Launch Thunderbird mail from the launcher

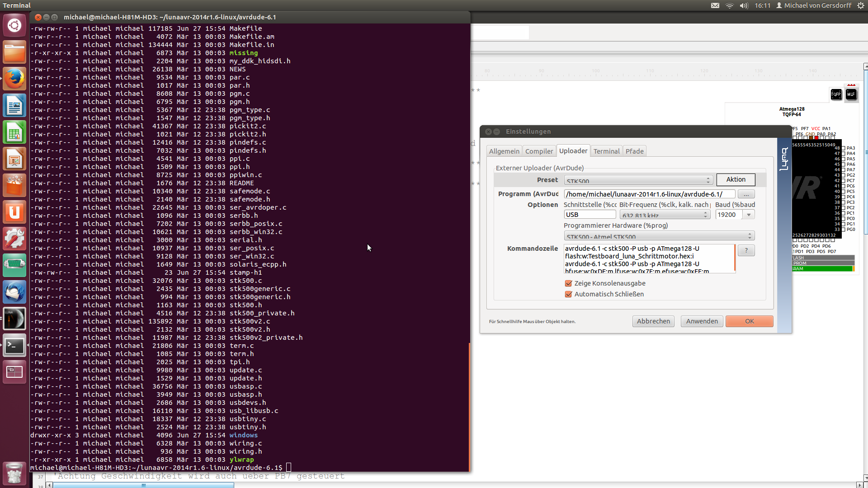click(x=14, y=292)
